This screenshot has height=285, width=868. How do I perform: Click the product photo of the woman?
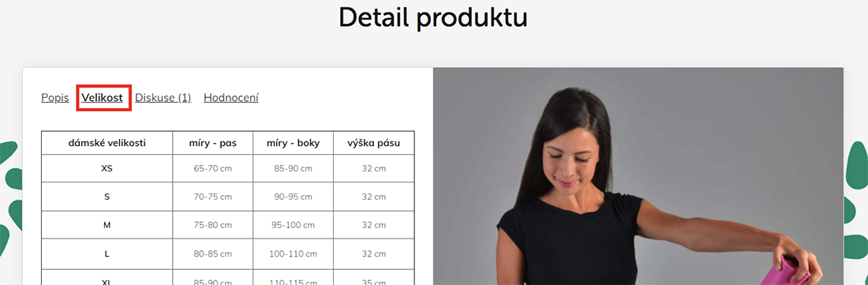(638, 176)
